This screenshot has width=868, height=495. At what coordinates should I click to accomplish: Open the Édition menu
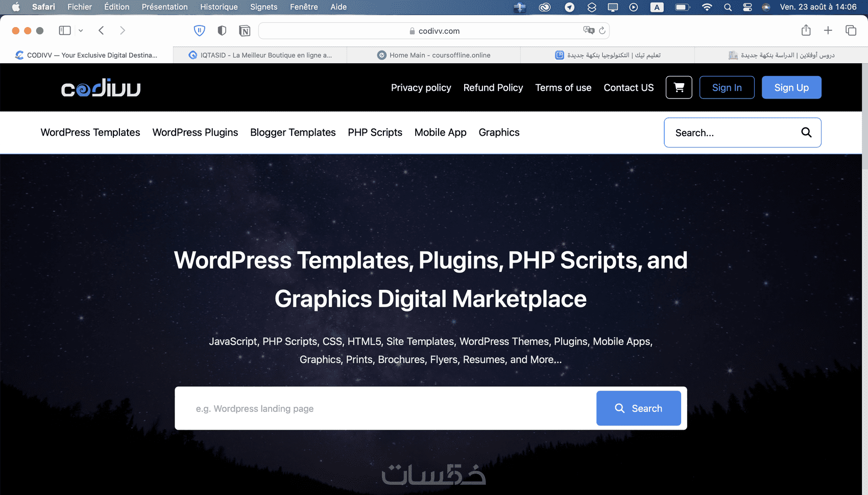[x=117, y=7]
